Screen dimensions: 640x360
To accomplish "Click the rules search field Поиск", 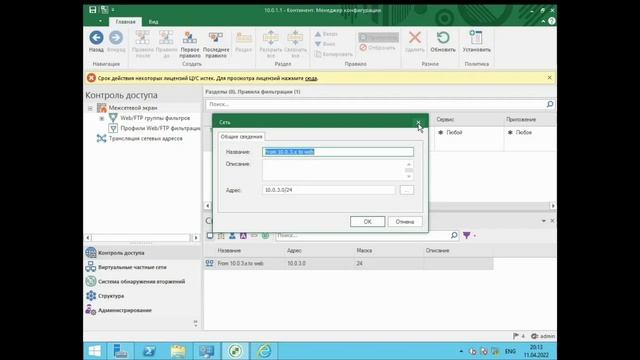I will pos(376,104).
